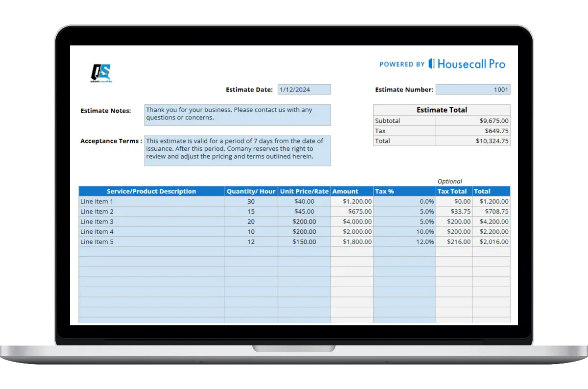Image resolution: width=588 pixels, height=389 pixels.
Task: Click tax total cell $0.00
Action: 454,201
